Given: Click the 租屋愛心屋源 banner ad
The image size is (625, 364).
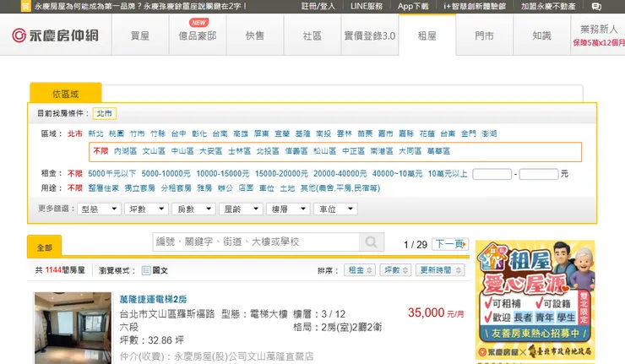Looking at the screenshot, I should [535, 299].
